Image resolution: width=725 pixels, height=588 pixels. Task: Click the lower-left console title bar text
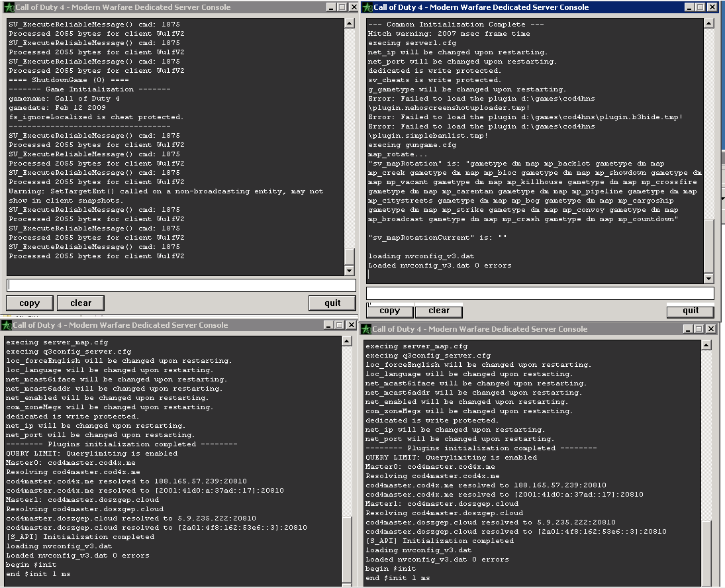pyautogui.click(x=121, y=325)
